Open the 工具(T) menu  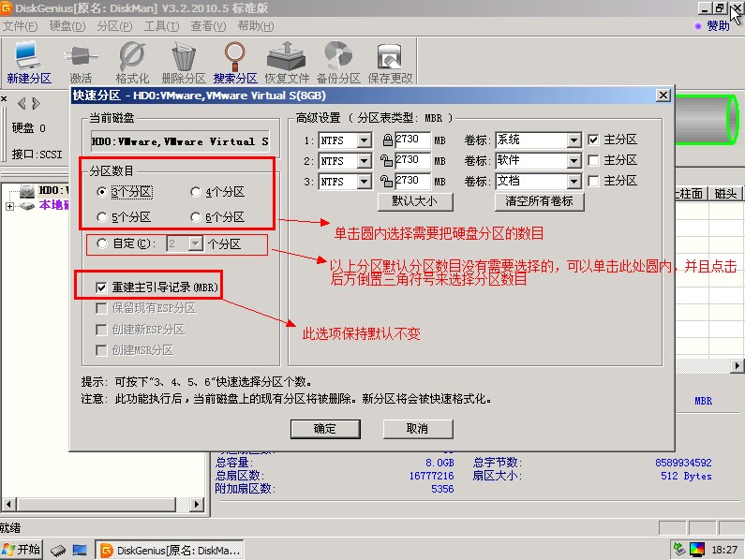pos(161,26)
